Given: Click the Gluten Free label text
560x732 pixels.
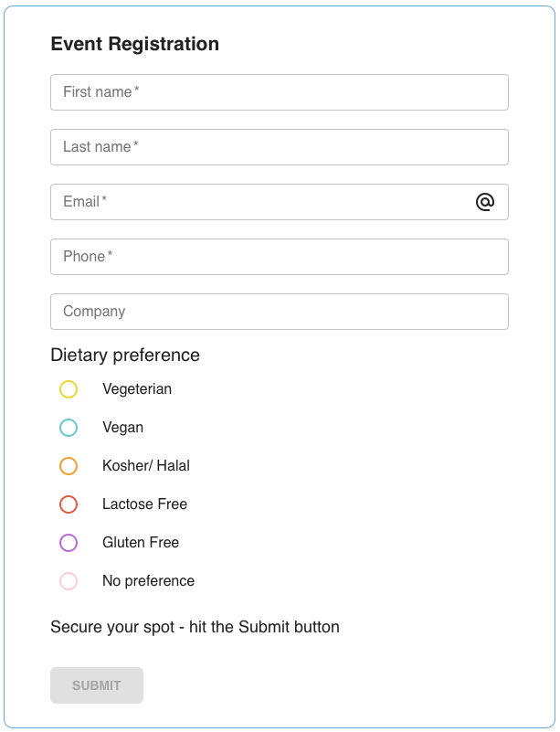Looking at the screenshot, I should coord(141,543).
